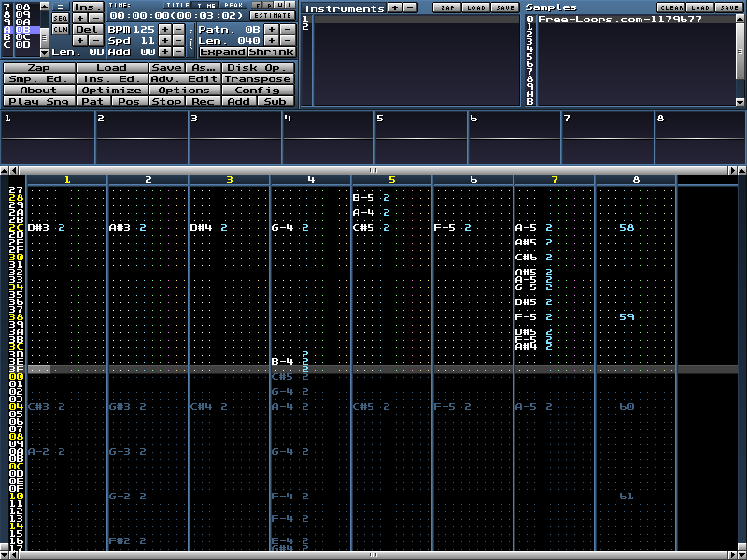Toggle the P prospective button
Screen dimensions: 747x560
[x=268, y=6]
